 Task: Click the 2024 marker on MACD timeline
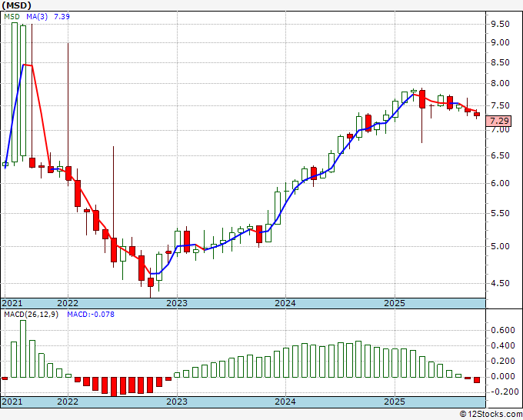(285, 402)
